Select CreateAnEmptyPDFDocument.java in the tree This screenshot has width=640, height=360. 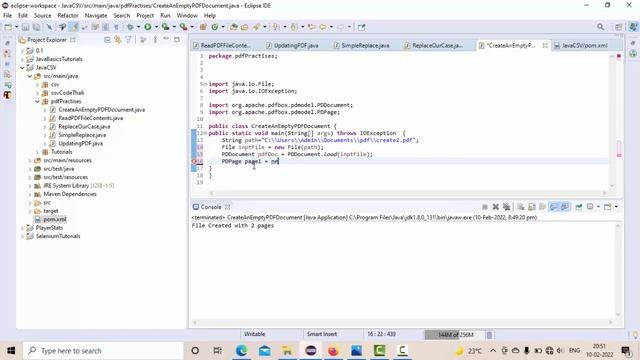(x=101, y=110)
